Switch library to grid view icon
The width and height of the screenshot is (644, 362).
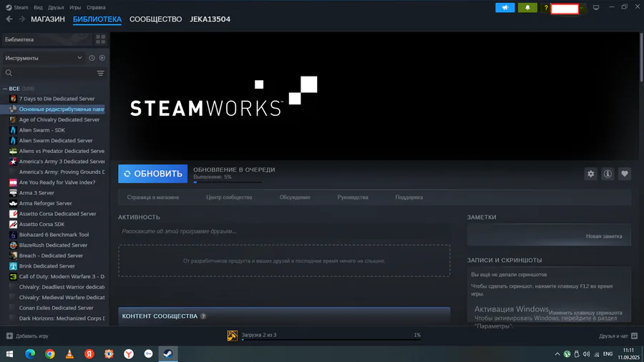[101, 39]
